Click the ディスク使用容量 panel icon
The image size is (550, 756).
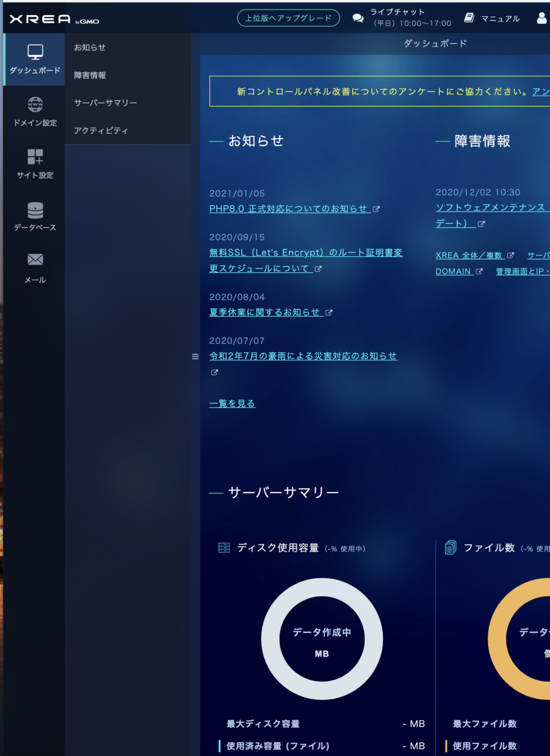224,548
